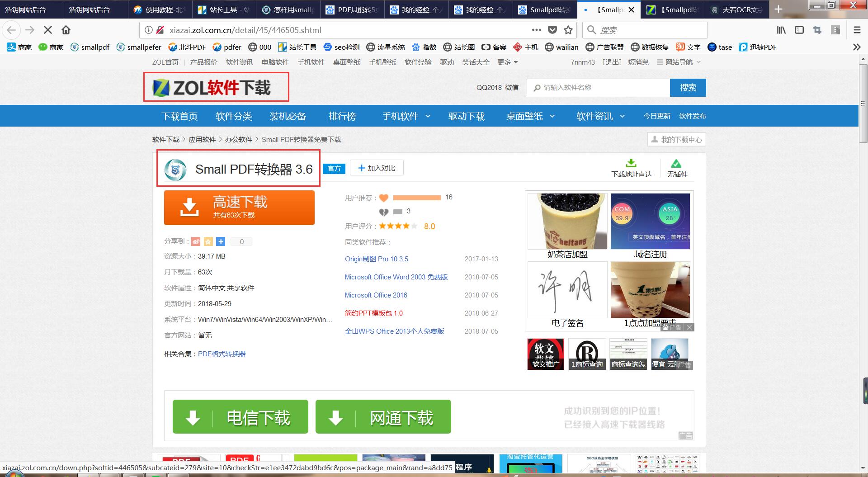This screenshot has height=477, width=868.
Task: Open 我的下载中心
Action: coord(676,140)
